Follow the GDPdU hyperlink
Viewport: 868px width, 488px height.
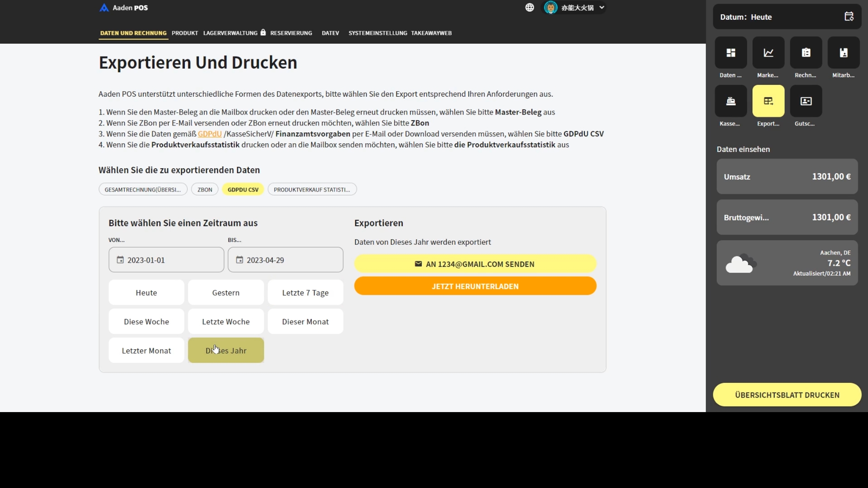coord(209,134)
